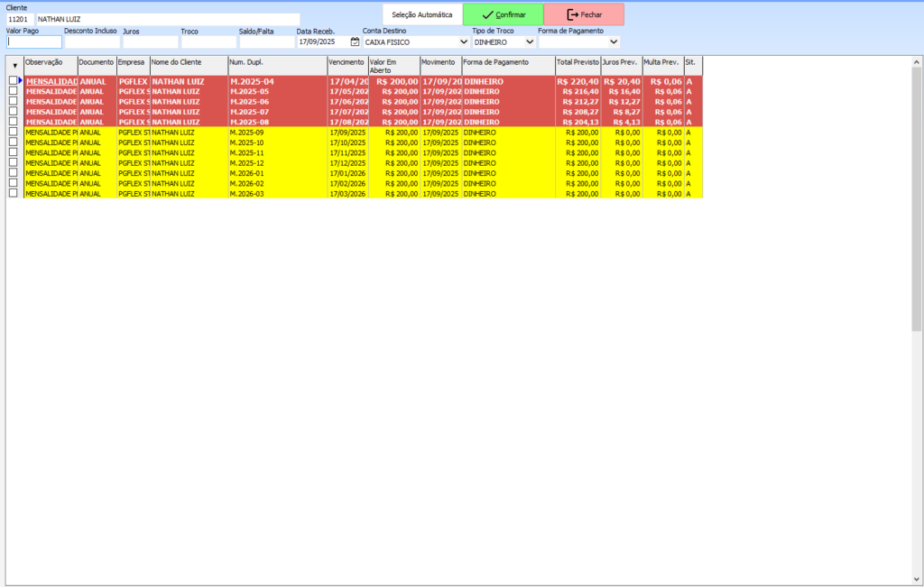Sort by the Juros Prev. column header
924x587 pixels.
point(622,66)
